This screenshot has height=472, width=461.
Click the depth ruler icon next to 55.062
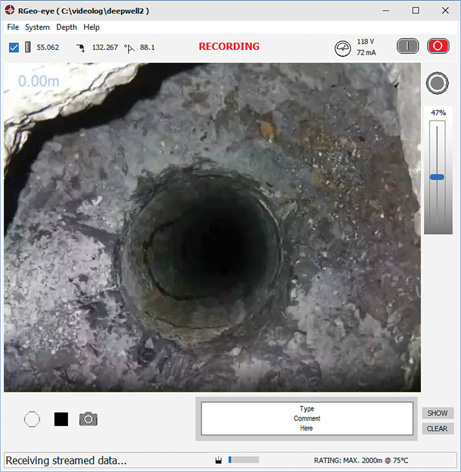(x=28, y=47)
